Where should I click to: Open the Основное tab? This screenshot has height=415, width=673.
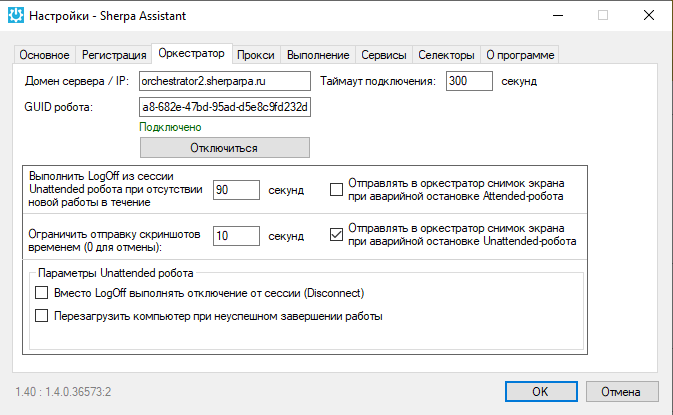[45, 55]
